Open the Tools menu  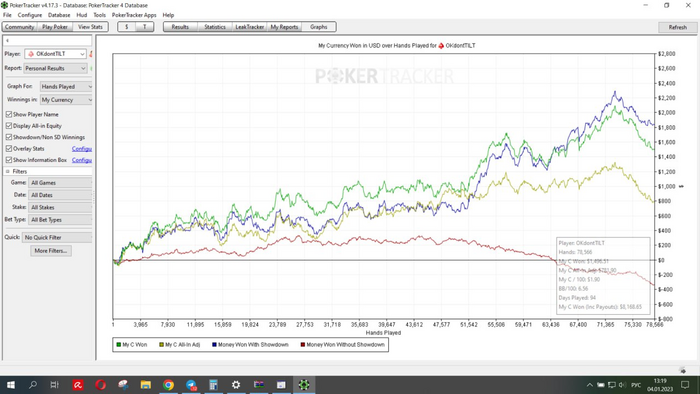pyautogui.click(x=100, y=15)
